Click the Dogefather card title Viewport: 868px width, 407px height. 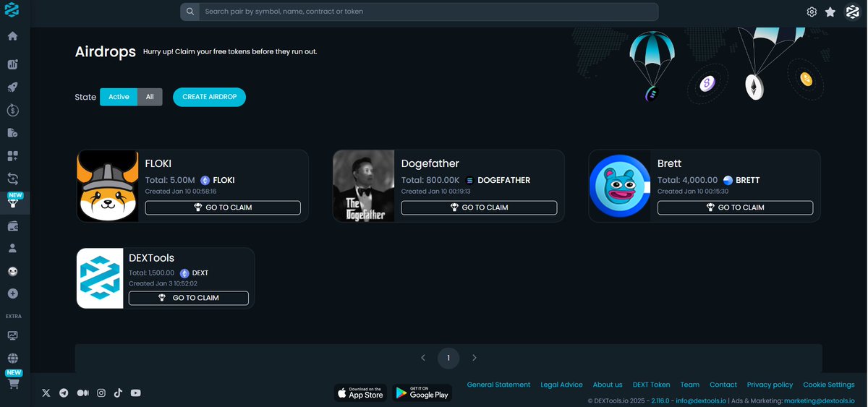[x=430, y=163]
